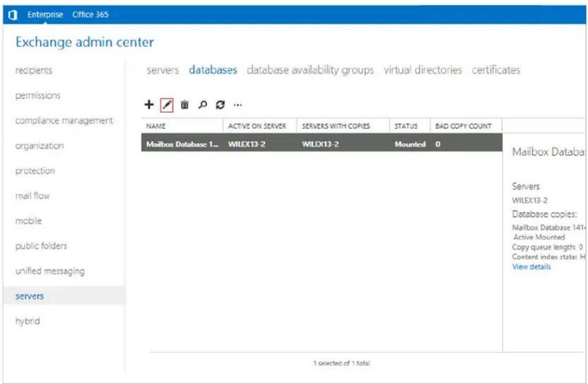The width and height of the screenshot is (588, 384).
Task: Delete the database using trash icon
Action: (184, 105)
